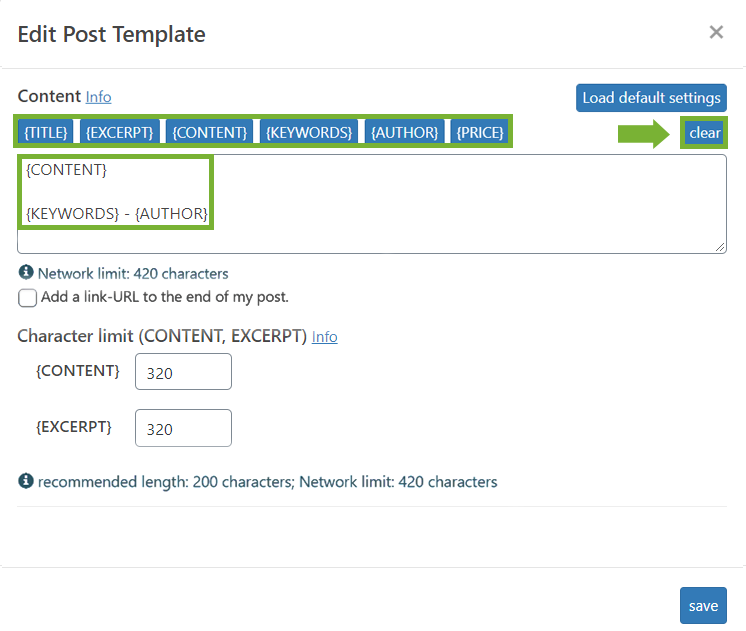Click the info icon next to recommended length
Screen dimensions: 746x631
[26, 481]
